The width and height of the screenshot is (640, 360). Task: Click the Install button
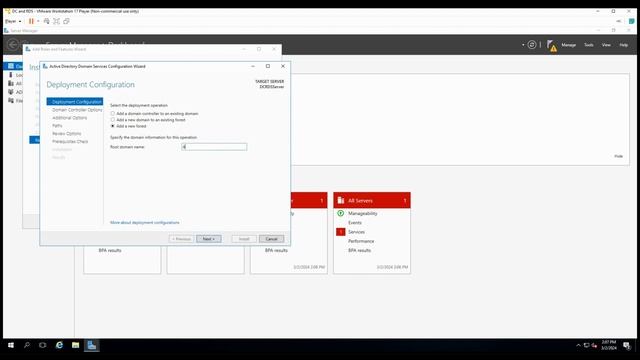244,239
